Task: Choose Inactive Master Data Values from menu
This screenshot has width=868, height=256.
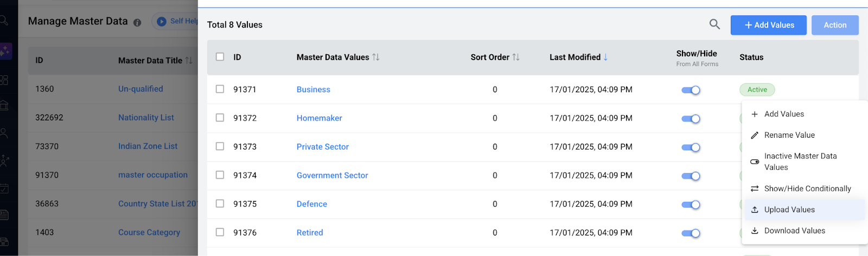Action: (x=800, y=162)
